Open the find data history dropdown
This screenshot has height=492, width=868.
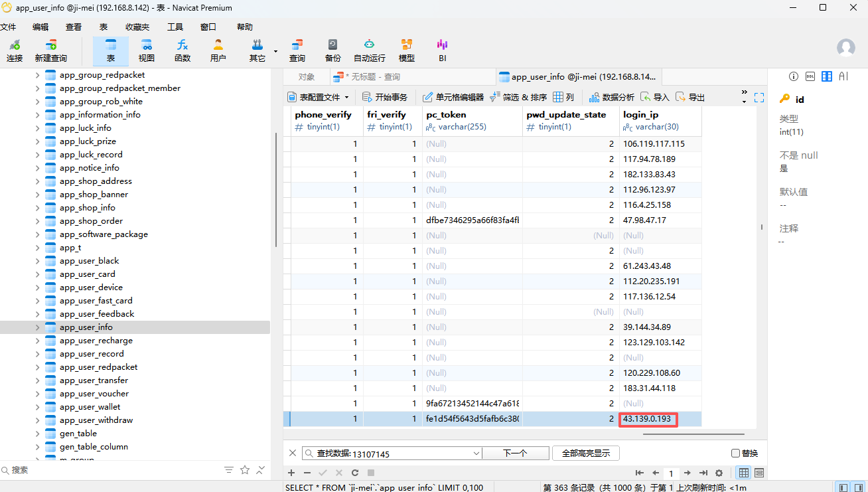tap(476, 453)
